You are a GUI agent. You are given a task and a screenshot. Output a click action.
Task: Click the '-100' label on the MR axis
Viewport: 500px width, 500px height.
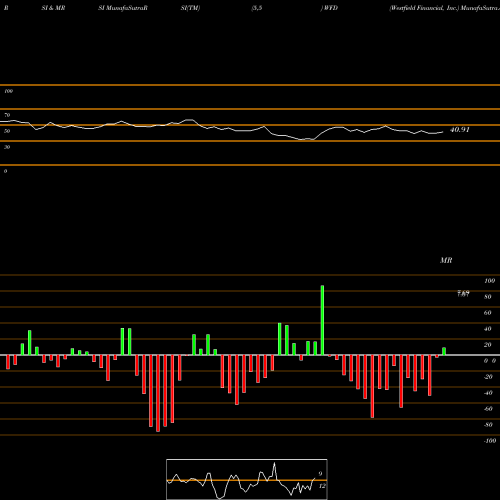(x=490, y=441)
